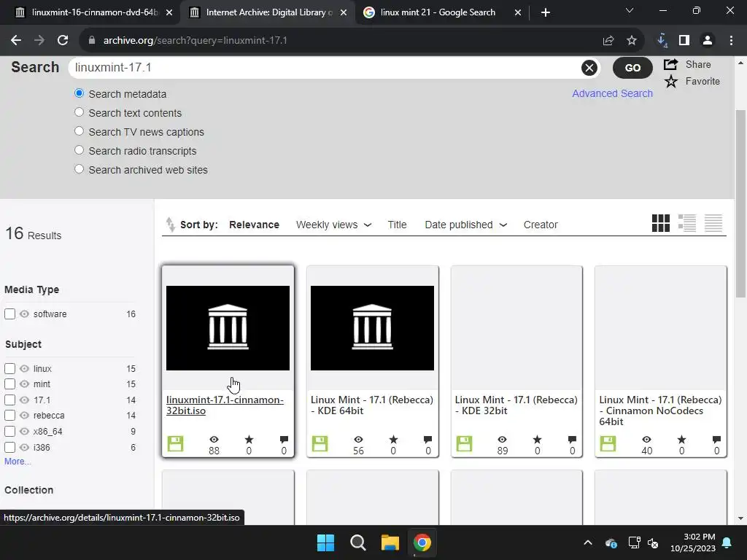Image resolution: width=747 pixels, height=560 pixels.
Task: Open Advanced Search link
Action: [612, 93]
